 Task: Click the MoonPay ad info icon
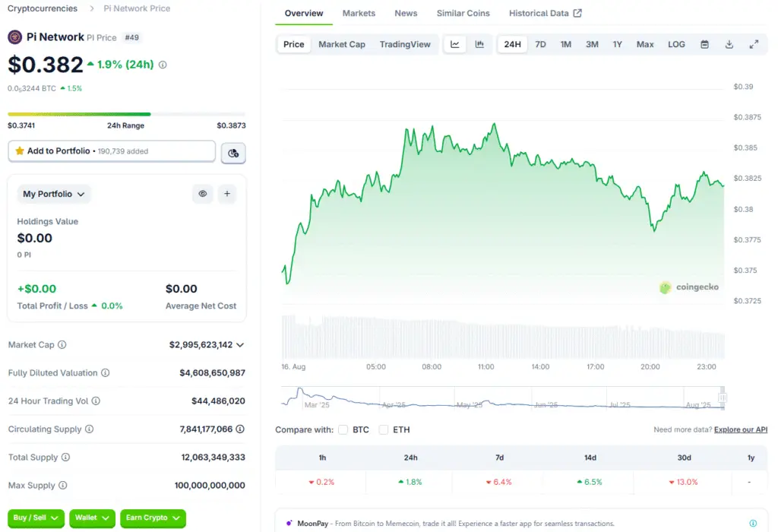click(x=753, y=523)
